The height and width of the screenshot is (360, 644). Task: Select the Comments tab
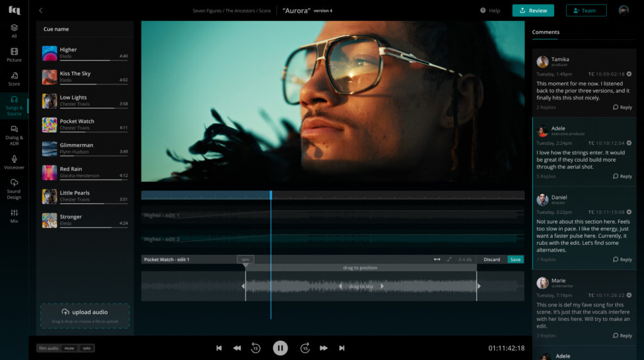[545, 32]
